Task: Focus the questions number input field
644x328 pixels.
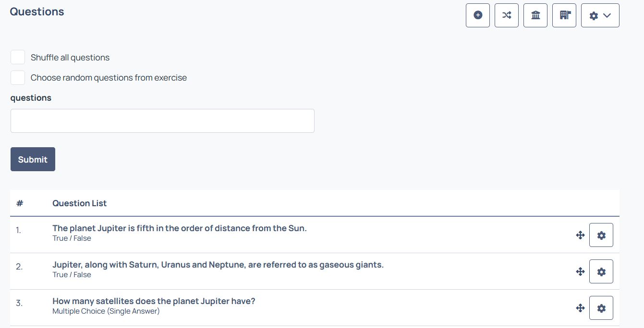Action: coord(162,121)
